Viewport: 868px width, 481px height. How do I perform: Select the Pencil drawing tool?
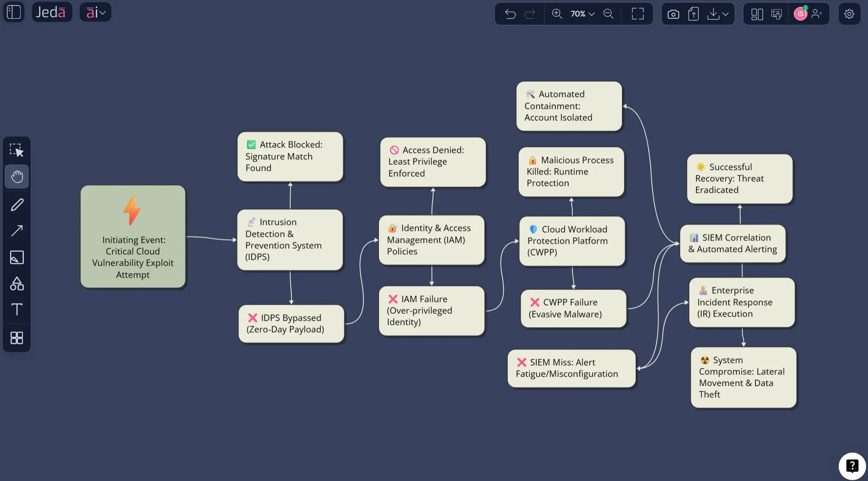point(17,204)
